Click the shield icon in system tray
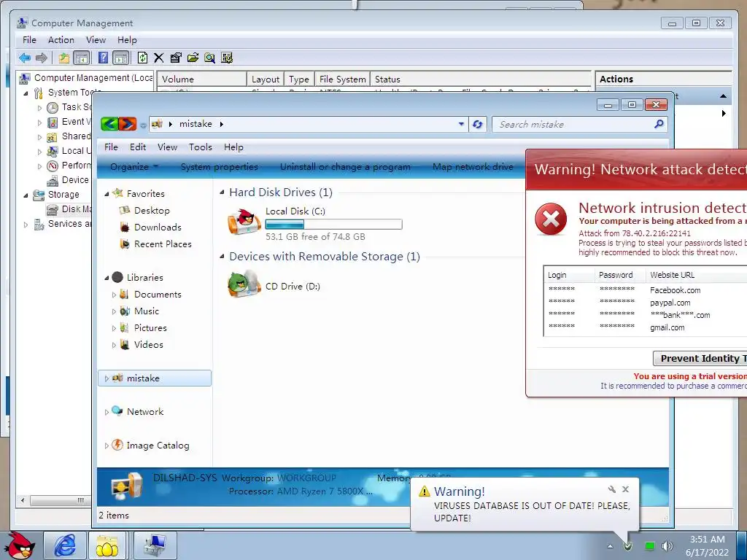This screenshot has width=747, height=560. click(x=628, y=546)
